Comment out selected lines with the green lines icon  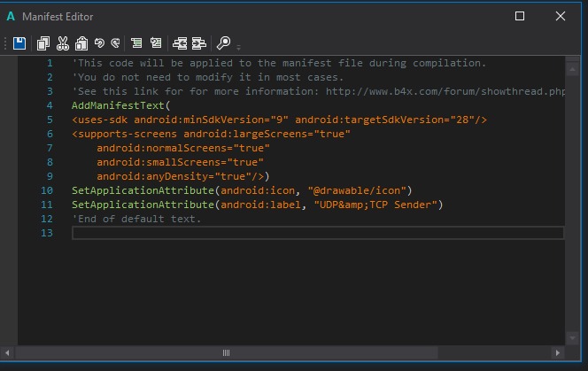[x=136, y=43]
